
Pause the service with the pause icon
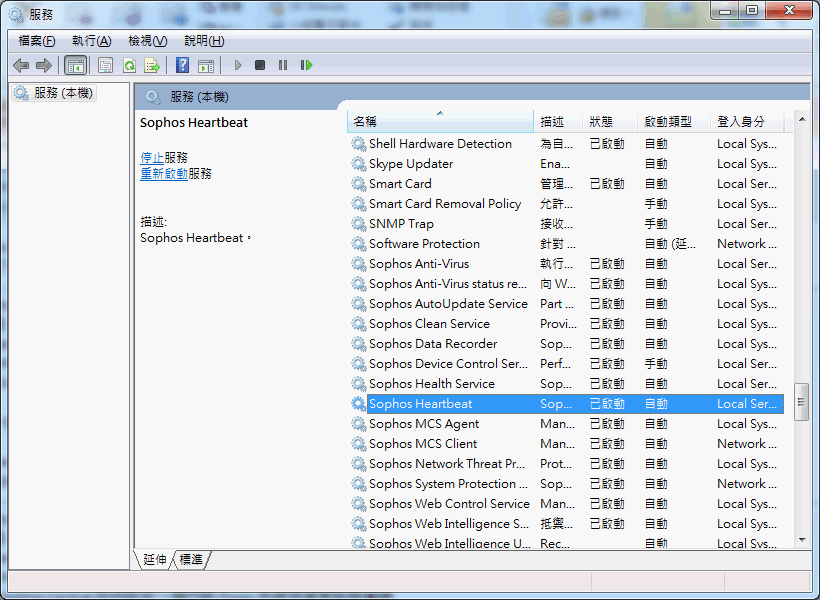[x=283, y=65]
